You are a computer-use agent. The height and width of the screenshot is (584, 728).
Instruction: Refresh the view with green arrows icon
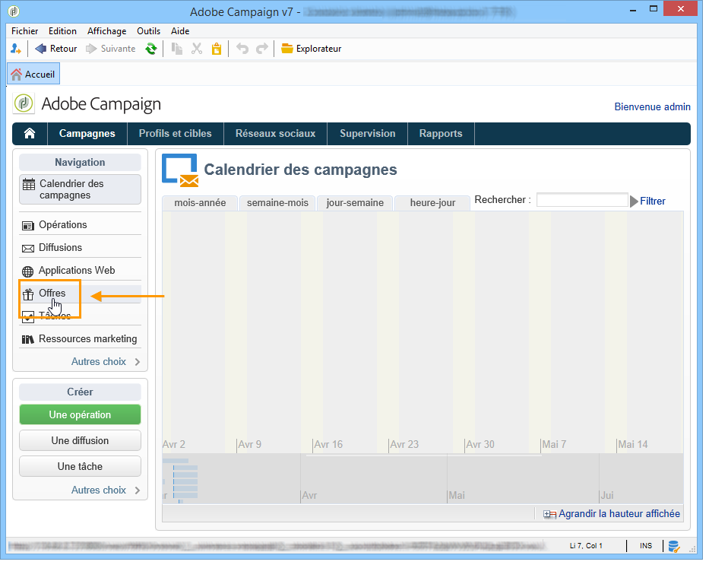coord(151,49)
